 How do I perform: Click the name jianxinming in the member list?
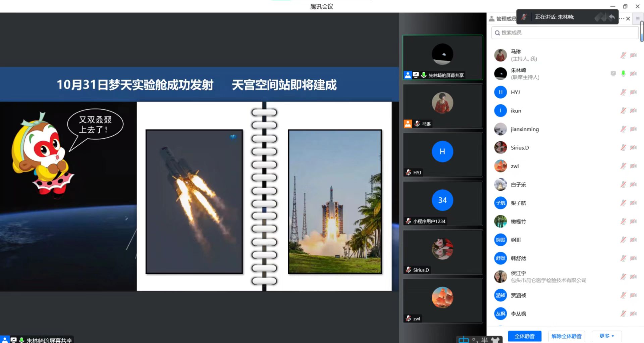click(525, 129)
